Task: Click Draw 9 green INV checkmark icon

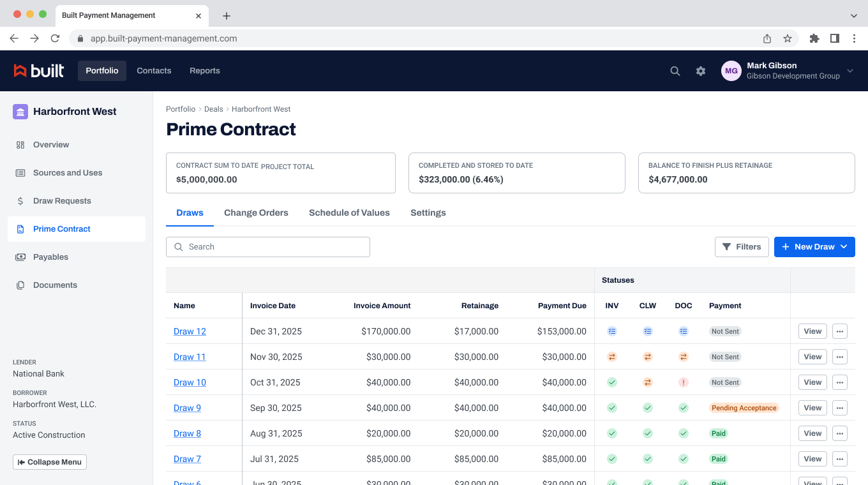Action: click(x=612, y=408)
